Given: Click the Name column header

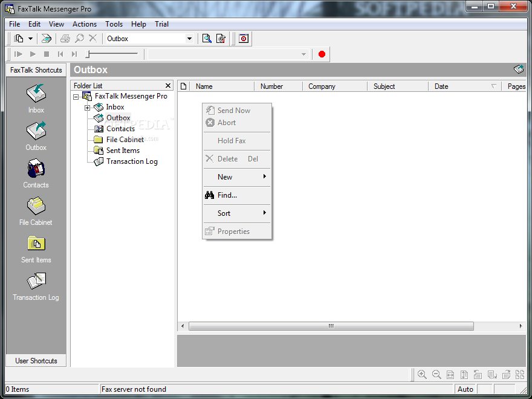Looking at the screenshot, I should click(222, 86).
